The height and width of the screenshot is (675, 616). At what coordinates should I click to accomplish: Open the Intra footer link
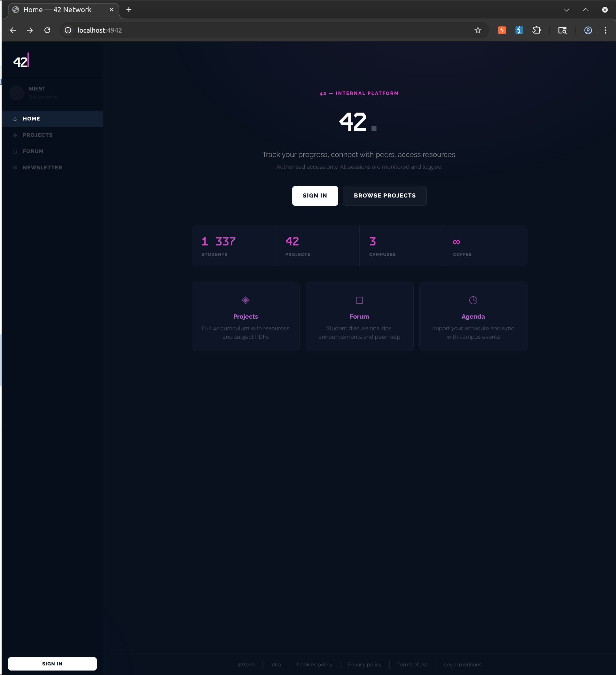click(276, 665)
